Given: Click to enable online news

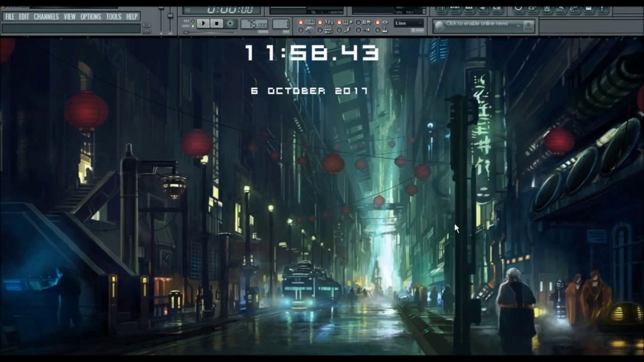Looking at the screenshot, I should coord(477,23).
